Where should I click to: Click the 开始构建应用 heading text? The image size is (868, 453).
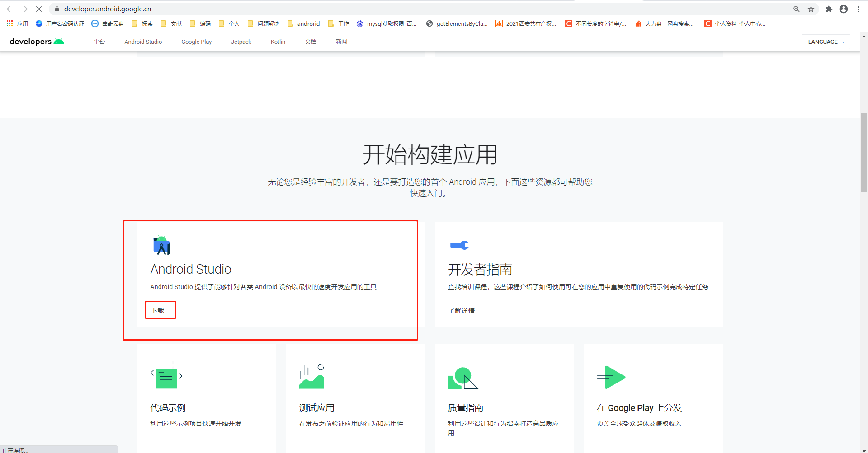tap(430, 154)
